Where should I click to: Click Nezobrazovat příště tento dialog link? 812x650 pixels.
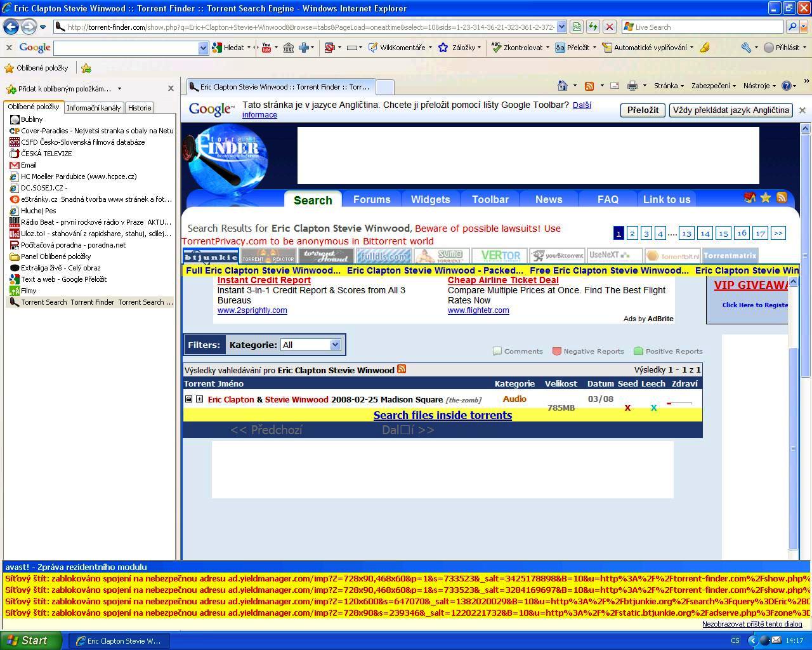[x=752, y=624]
